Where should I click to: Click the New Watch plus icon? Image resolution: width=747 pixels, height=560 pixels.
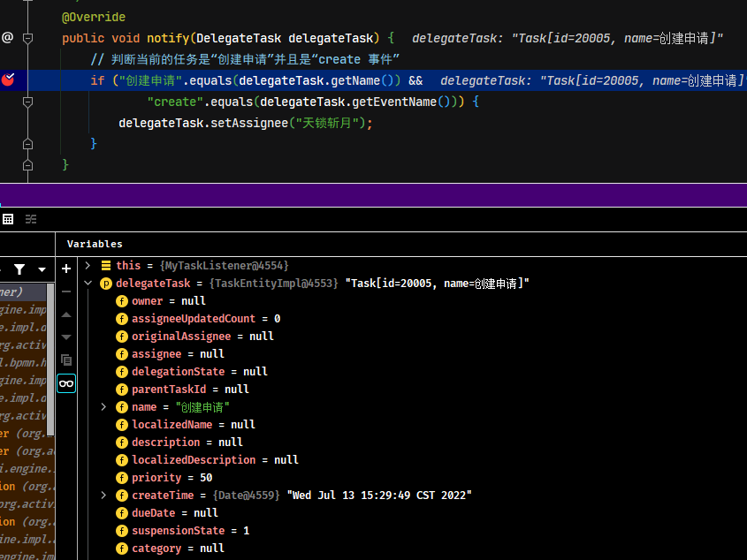pos(66,269)
